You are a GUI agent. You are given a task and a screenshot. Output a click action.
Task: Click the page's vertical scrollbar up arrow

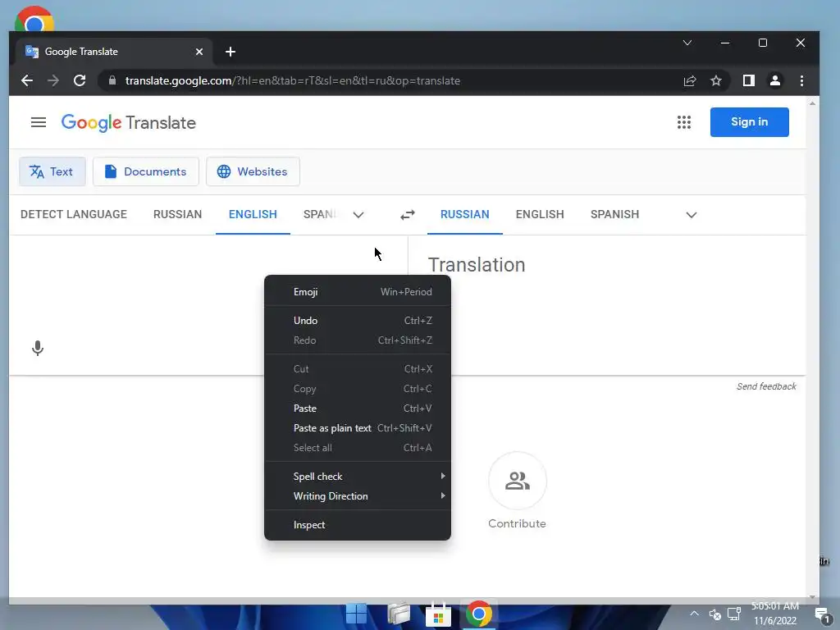[x=812, y=103]
